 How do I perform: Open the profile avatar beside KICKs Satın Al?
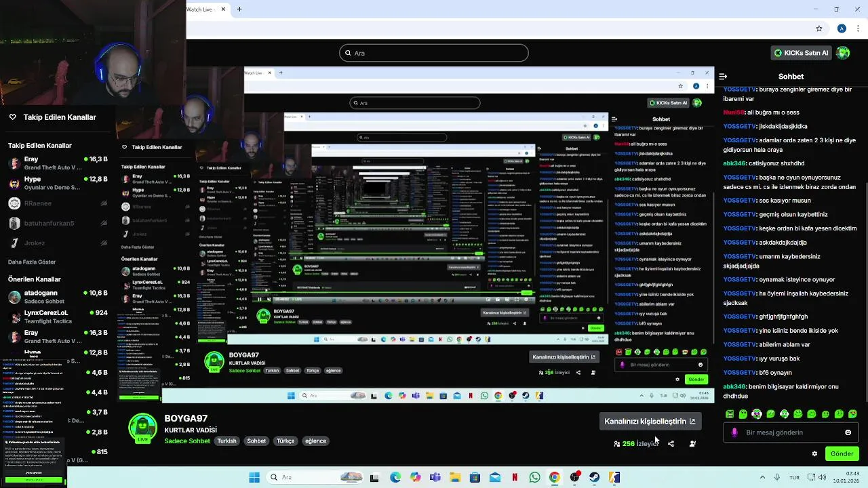843,53
